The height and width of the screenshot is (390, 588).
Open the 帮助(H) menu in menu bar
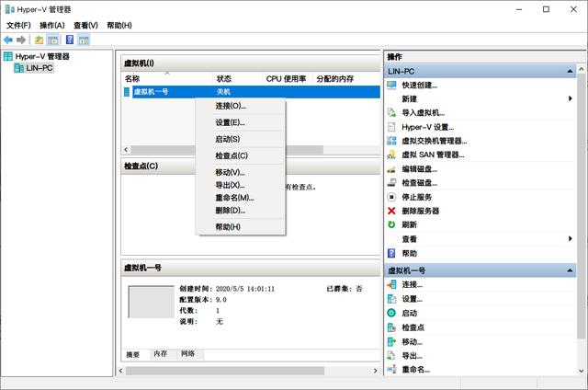(119, 25)
